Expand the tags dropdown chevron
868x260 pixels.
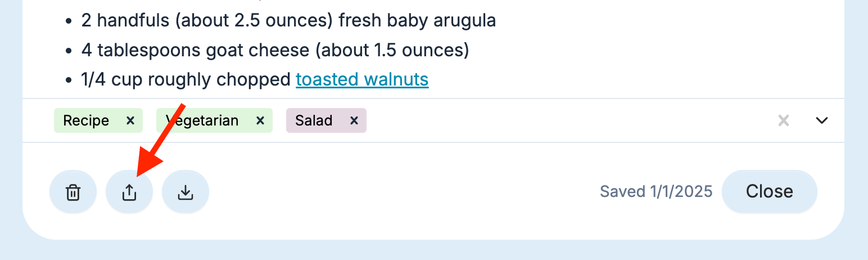pos(822,120)
